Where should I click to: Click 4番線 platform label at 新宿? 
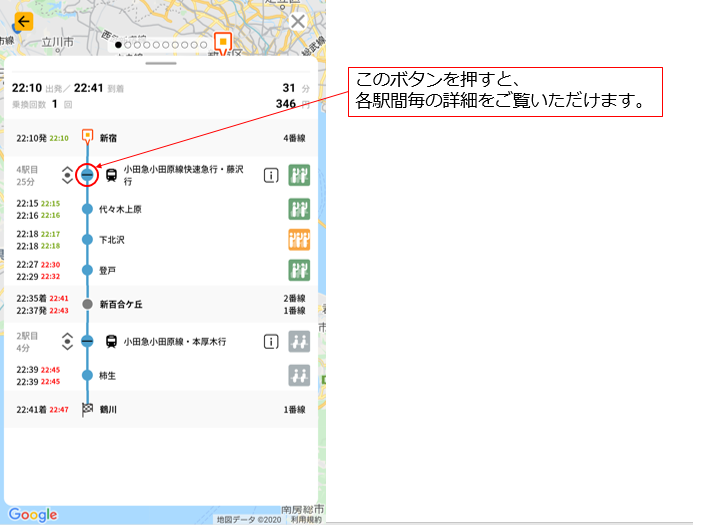294,138
